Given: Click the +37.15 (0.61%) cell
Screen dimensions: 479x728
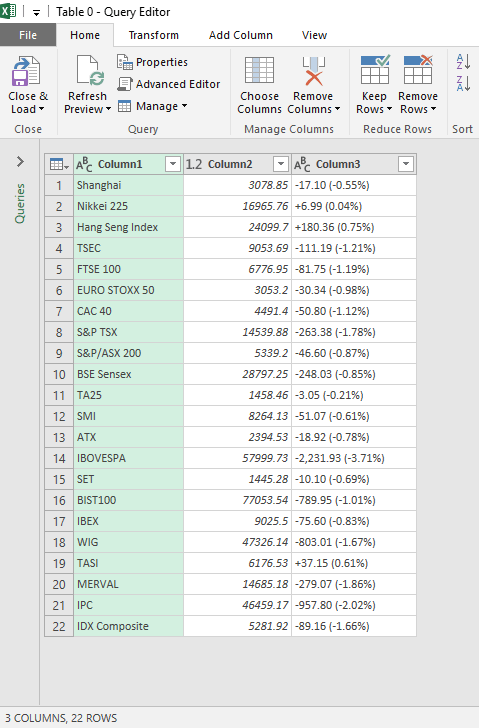Looking at the screenshot, I should pos(354,563).
